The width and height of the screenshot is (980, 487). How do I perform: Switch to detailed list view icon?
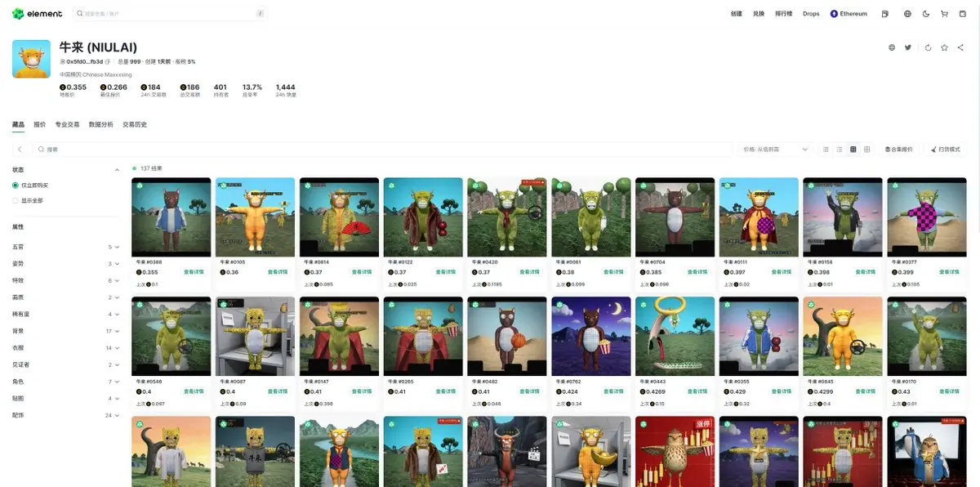tap(840, 150)
